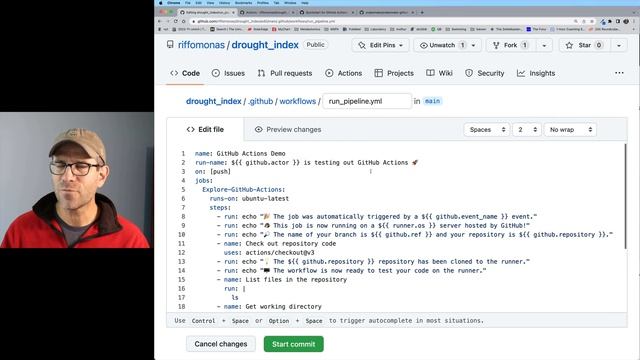640x360 pixels.
Task: Open Chrome's three-dot menu at toolbar end
Action: point(635,21)
